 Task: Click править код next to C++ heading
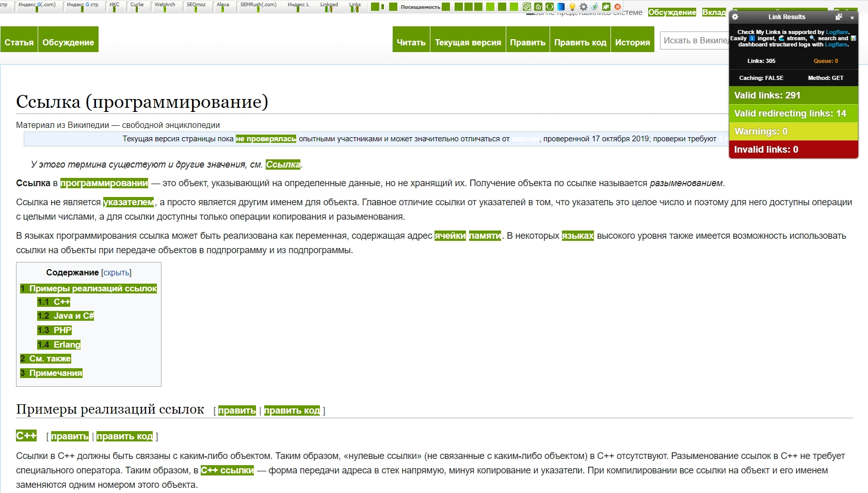point(125,436)
